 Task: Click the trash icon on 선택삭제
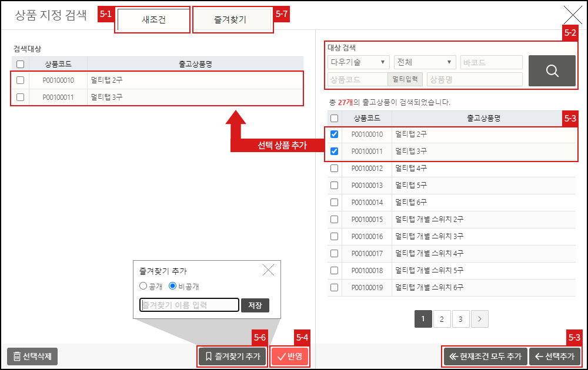(x=16, y=356)
